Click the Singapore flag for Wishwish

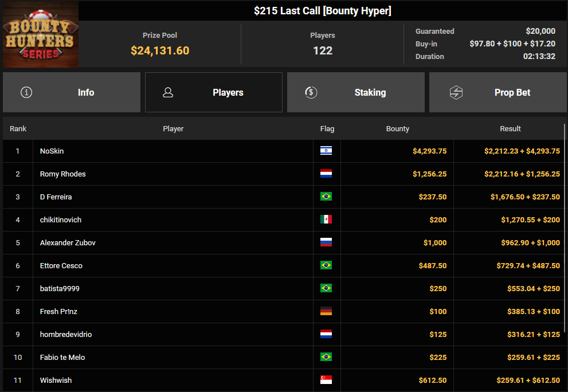(326, 380)
